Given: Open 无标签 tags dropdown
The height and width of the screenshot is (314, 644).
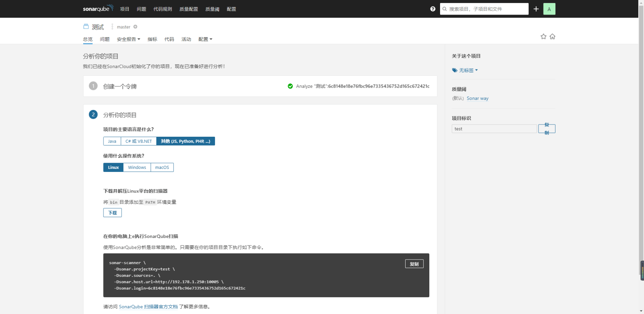Looking at the screenshot, I should (x=468, y=70).
